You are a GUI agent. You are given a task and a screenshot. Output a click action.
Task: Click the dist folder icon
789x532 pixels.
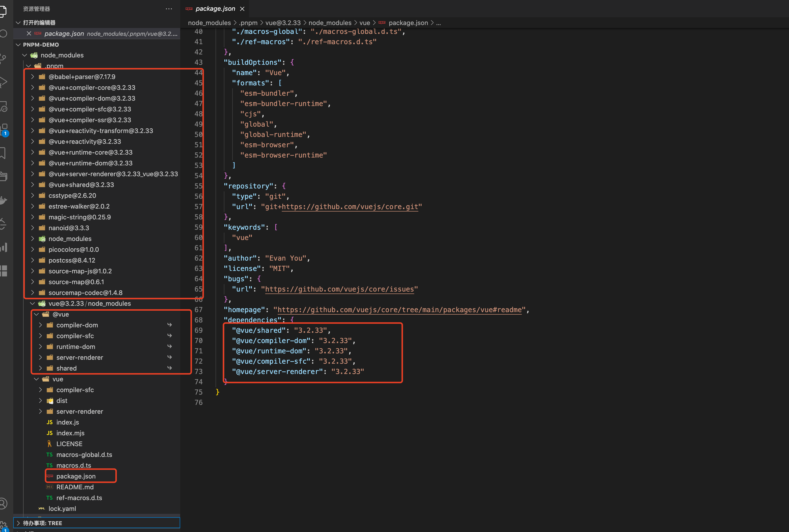(50, 401)
